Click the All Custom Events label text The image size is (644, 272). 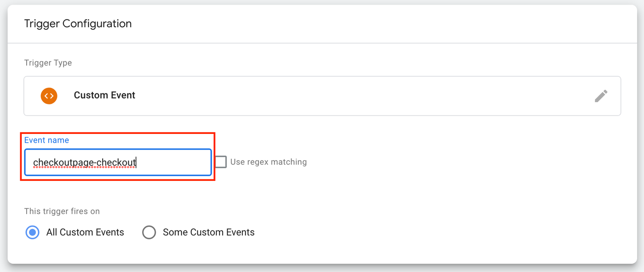85,232
